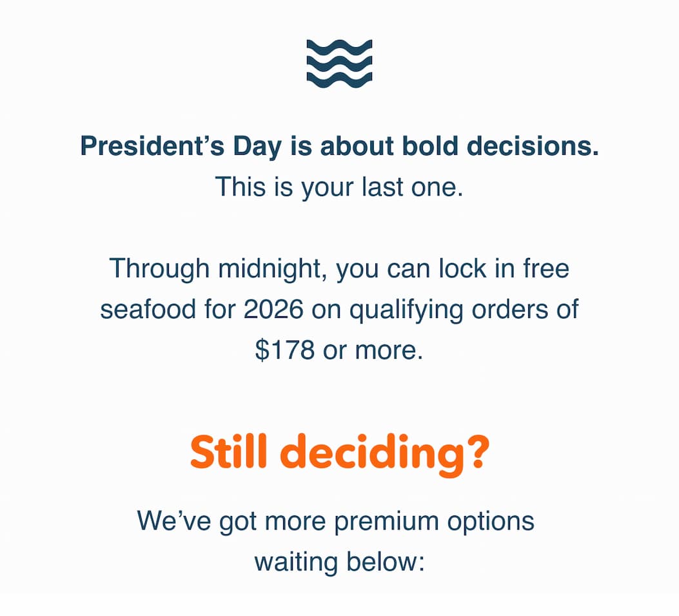The height and width of the screenshot is (616, 679).
Task: Click the bottom wave of the logo
Action: [x=339, y=79]
